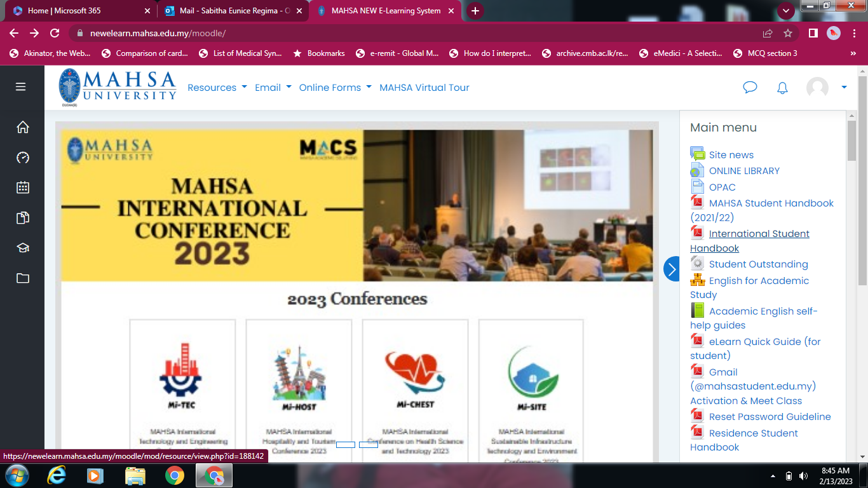Expand the Resources dropdown menu
This screenshot has height=488, width=868.
pyautogui.click(x=217, y=88)
